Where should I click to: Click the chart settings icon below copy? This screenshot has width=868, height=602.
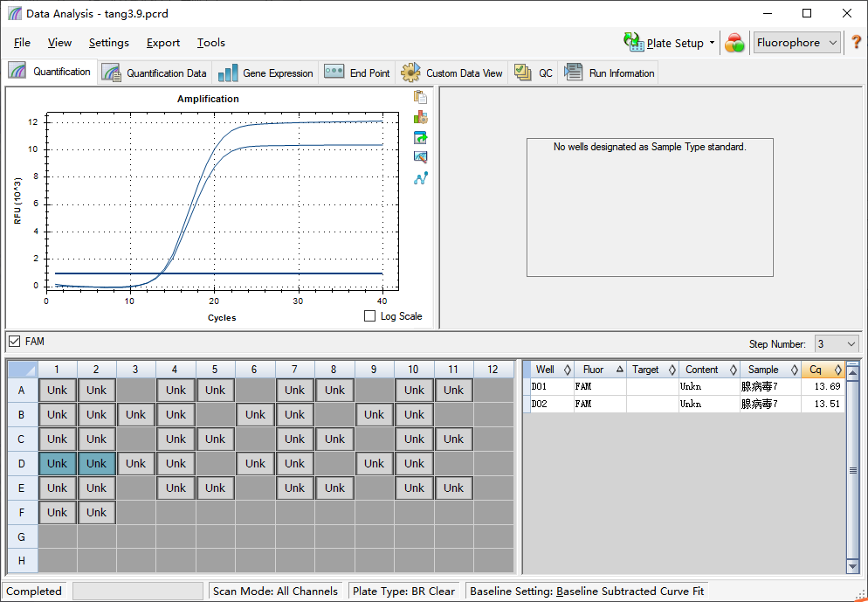pyautogui.click(x=420, y=117)
